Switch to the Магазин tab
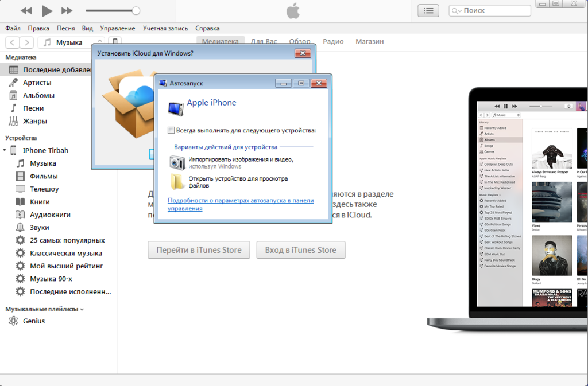 tap(369, 41)
